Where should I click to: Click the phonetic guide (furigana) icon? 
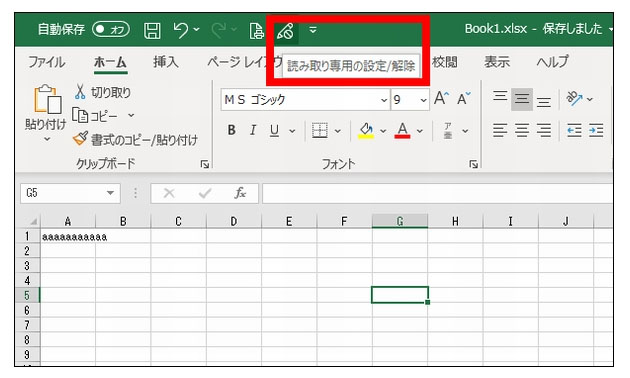(448, 131)
